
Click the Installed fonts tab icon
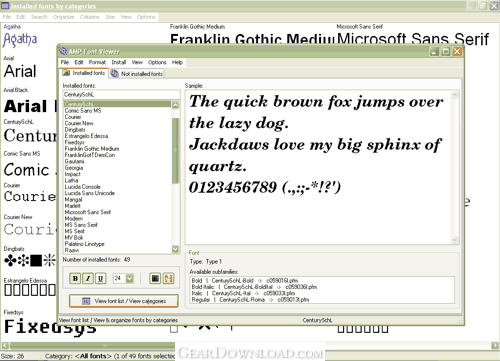(66, 73)
